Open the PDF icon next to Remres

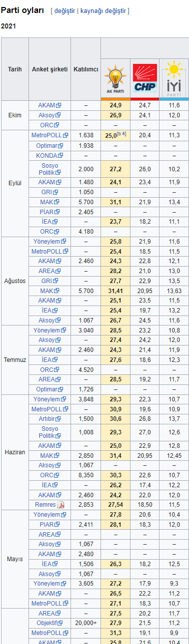[x=61, y=505]
